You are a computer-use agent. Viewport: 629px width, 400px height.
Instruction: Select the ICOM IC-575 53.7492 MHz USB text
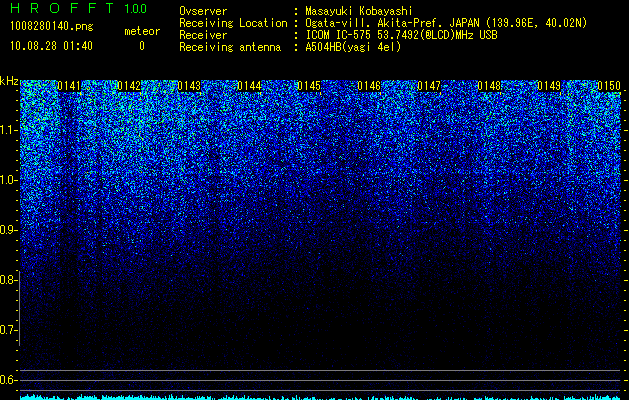click(x=401, y=35)
